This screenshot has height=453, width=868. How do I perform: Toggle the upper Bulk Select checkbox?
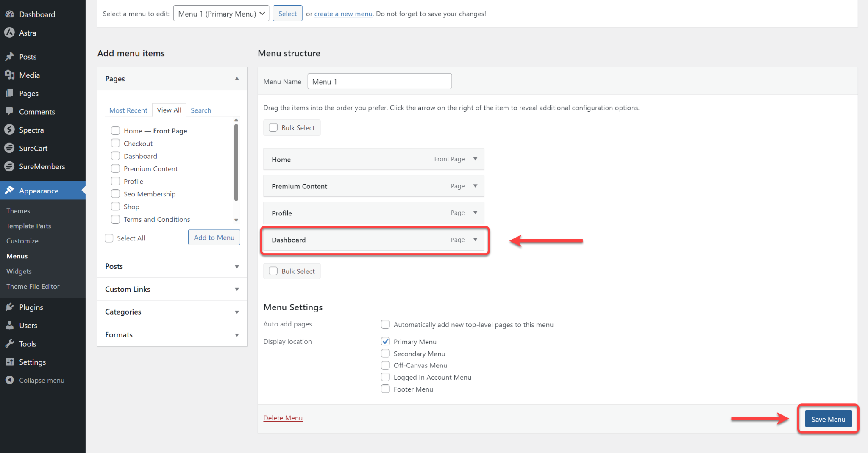[273, 127]
